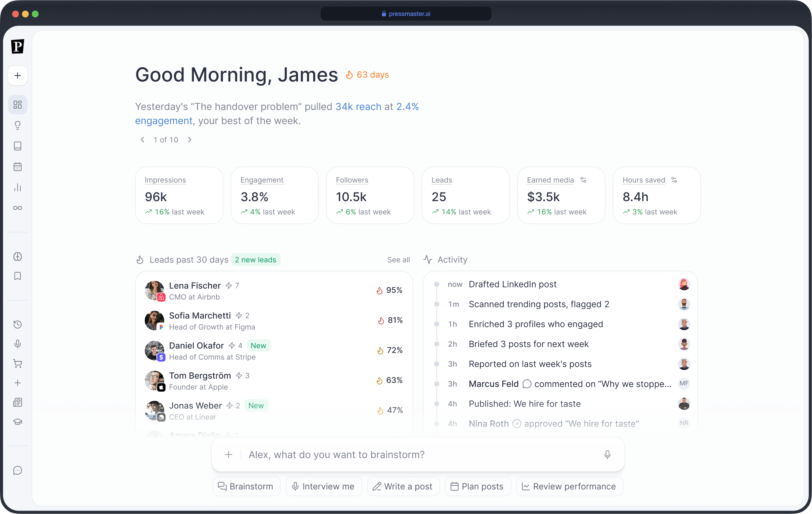Open the shopping cart icon
The height and width of the screenshot is (514, 812).
[18, 363]
